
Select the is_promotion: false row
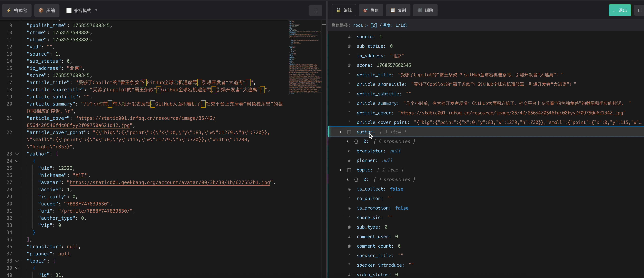pos(486,208)
